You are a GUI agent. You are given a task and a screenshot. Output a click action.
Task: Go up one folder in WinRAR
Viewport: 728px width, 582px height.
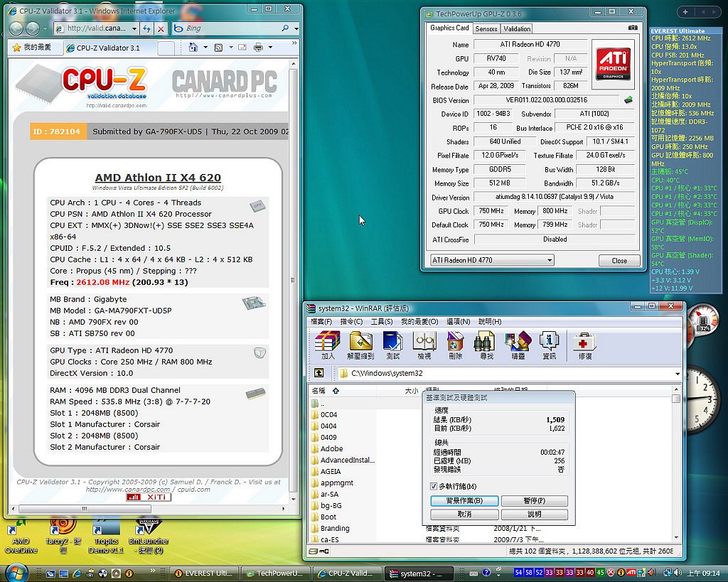pos(319,373)
